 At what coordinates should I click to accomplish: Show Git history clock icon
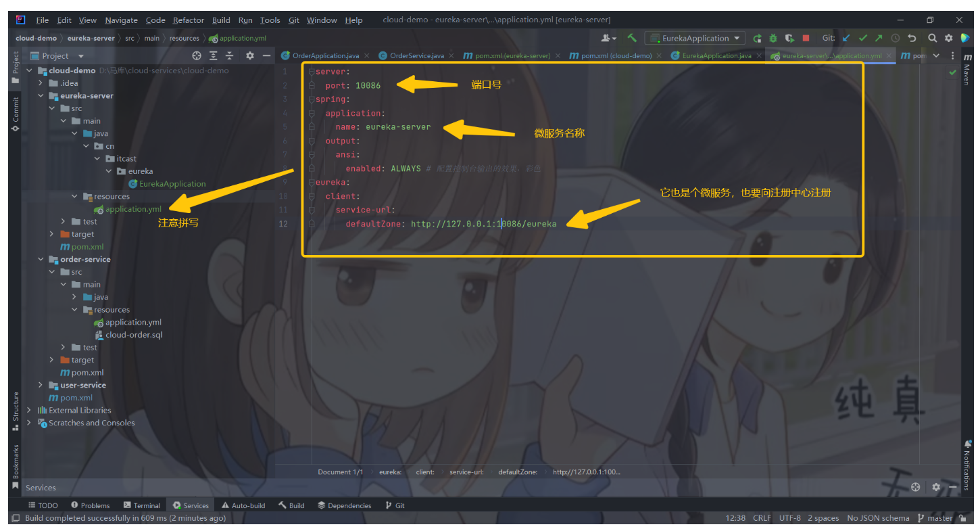pos(896,39)
